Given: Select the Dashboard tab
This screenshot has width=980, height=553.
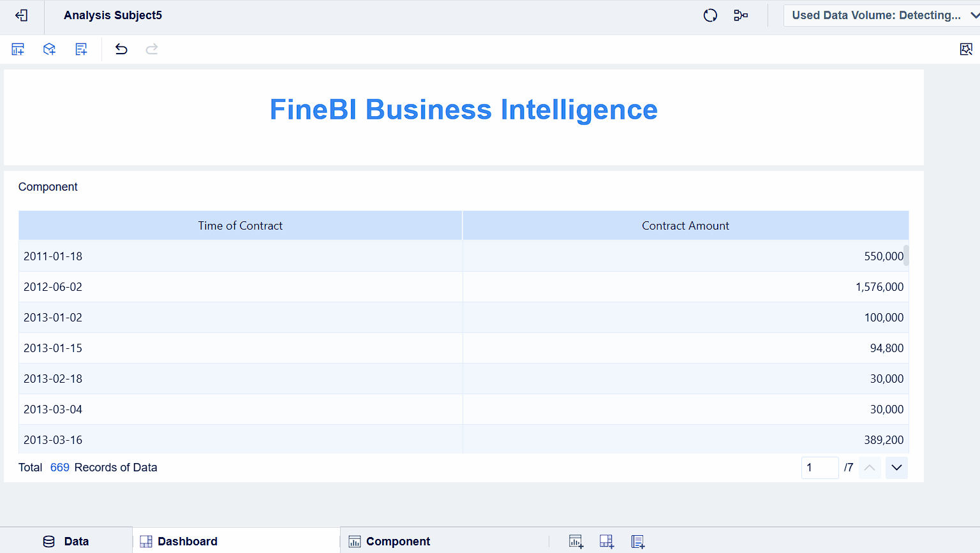Looking at the screenshot, I should [236, 541].
